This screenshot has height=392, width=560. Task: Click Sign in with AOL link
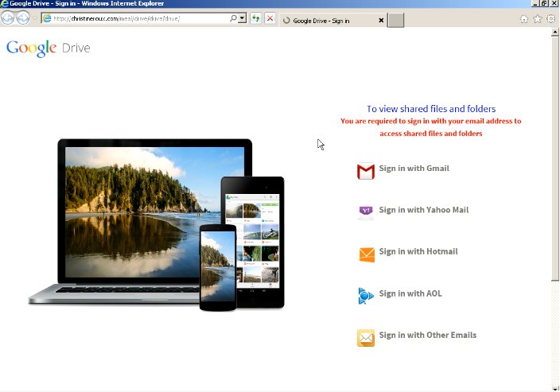410,293
